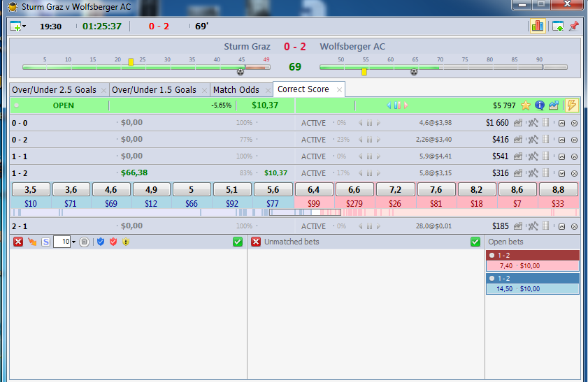Image resolution: width=588 pixels, height=382 pixels.
Task: Click the ladder grid icon in 0 - 0 row
Action: pyautogui.click(x=545, y=123)
